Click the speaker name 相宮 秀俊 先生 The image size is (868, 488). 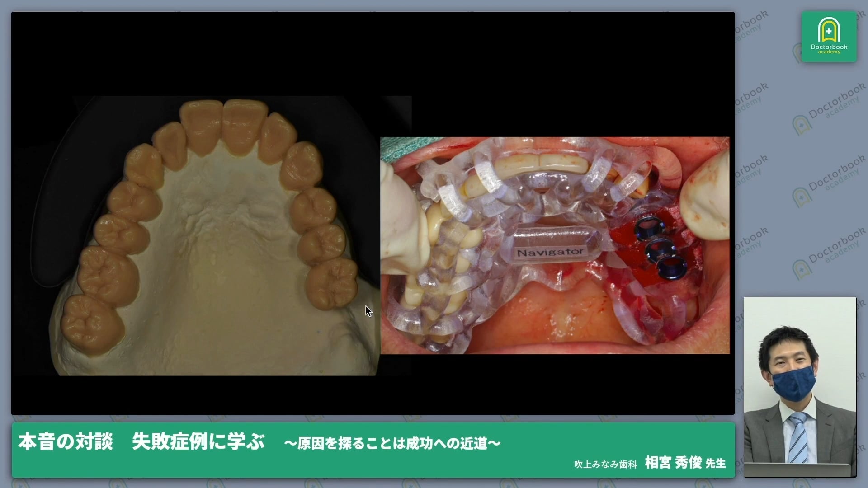click(x=685, y=463)
